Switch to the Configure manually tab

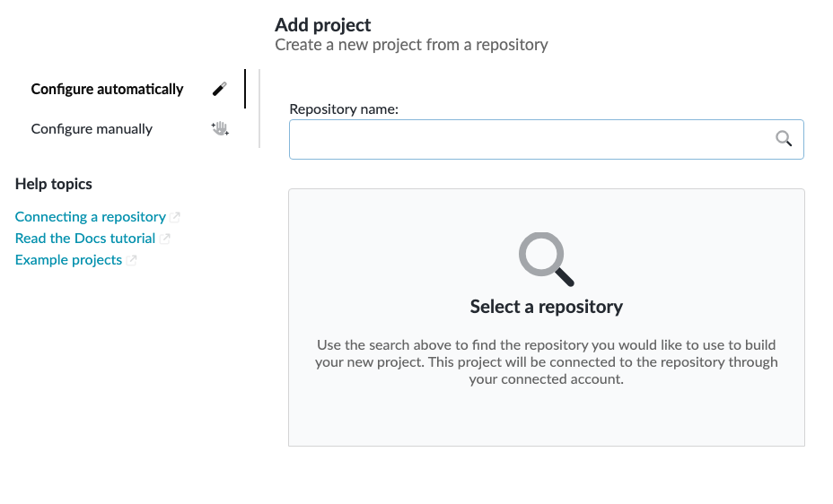click(92, 128)
